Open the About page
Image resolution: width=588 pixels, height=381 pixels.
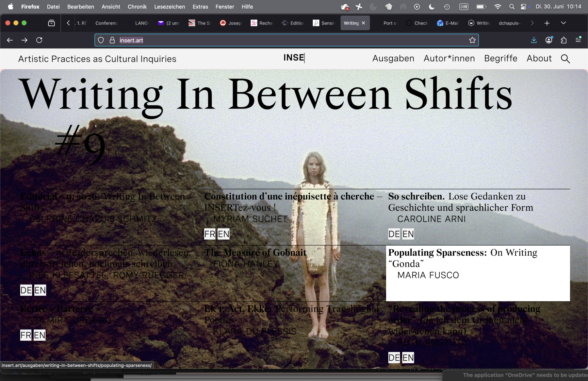(x=539, y=59)
